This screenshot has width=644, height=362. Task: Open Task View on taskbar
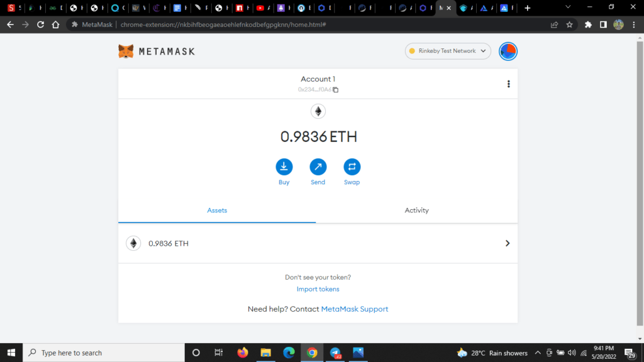coord(218,353)
